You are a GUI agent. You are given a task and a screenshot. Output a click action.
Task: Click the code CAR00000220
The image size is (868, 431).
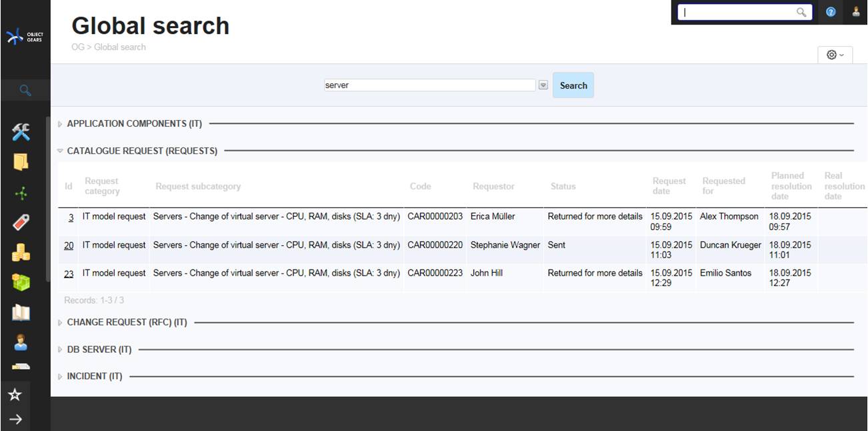(435, 246)
